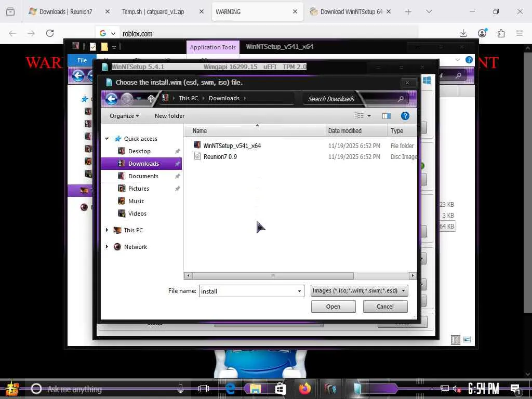Open the Start button on the taskbar

pos(12,389)
